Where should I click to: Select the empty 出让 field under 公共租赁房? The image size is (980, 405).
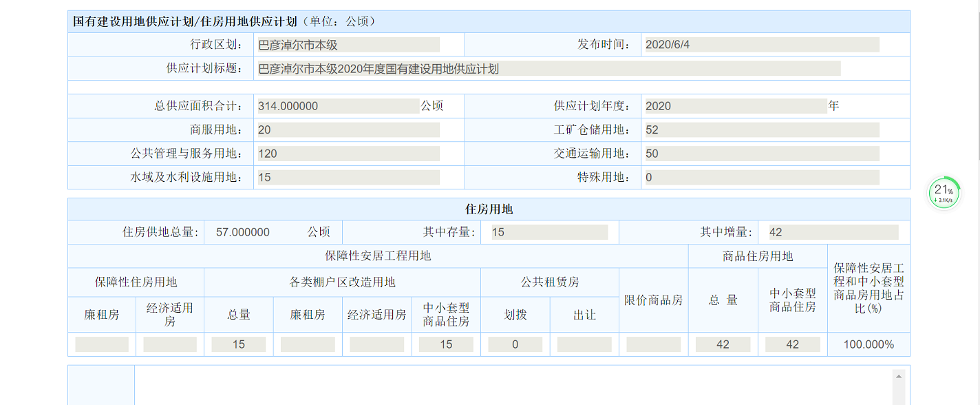click(584, 344)
